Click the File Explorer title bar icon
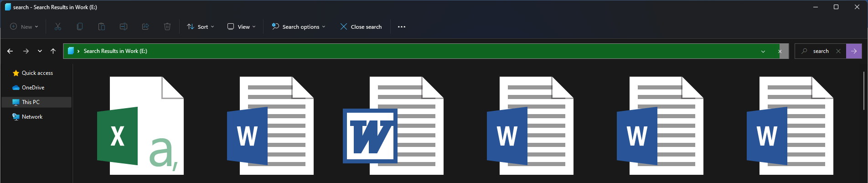Screen dimensions: 868x183 (x=8, y=7)
